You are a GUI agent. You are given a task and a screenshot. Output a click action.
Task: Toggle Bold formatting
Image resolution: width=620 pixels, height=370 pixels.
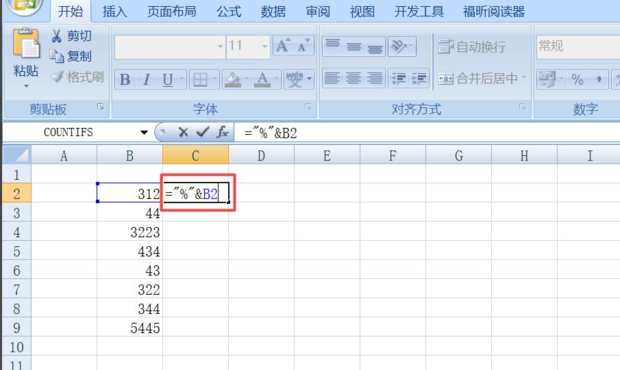point(125,79)
